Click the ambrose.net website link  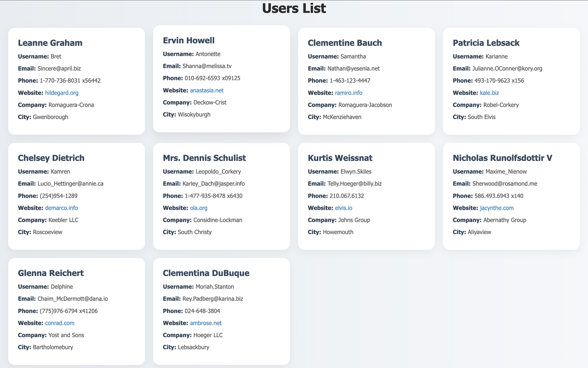click(x=206, y=323)
